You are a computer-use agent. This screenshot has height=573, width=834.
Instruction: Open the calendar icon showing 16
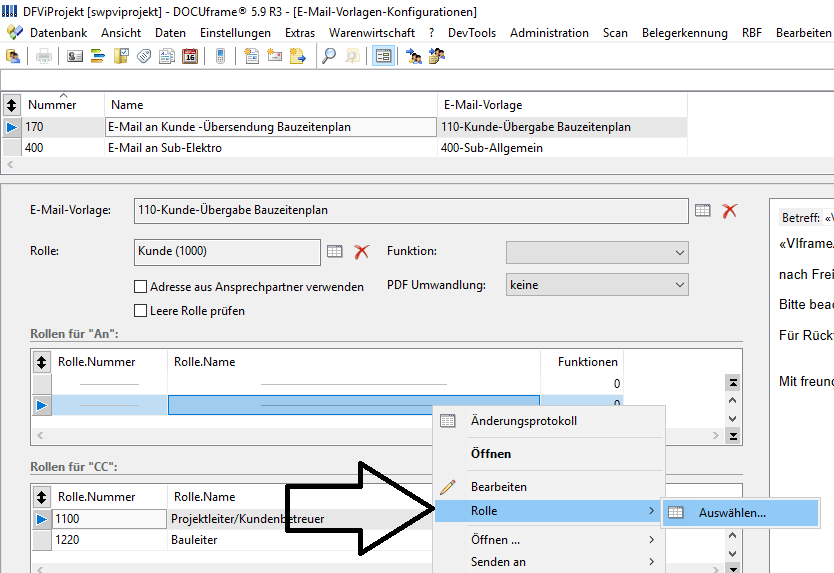pos(190,56)
